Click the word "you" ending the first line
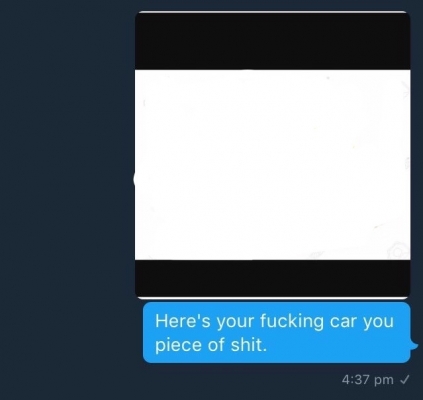Viewport: 423px width, 400px height. (x=378, y=322)
